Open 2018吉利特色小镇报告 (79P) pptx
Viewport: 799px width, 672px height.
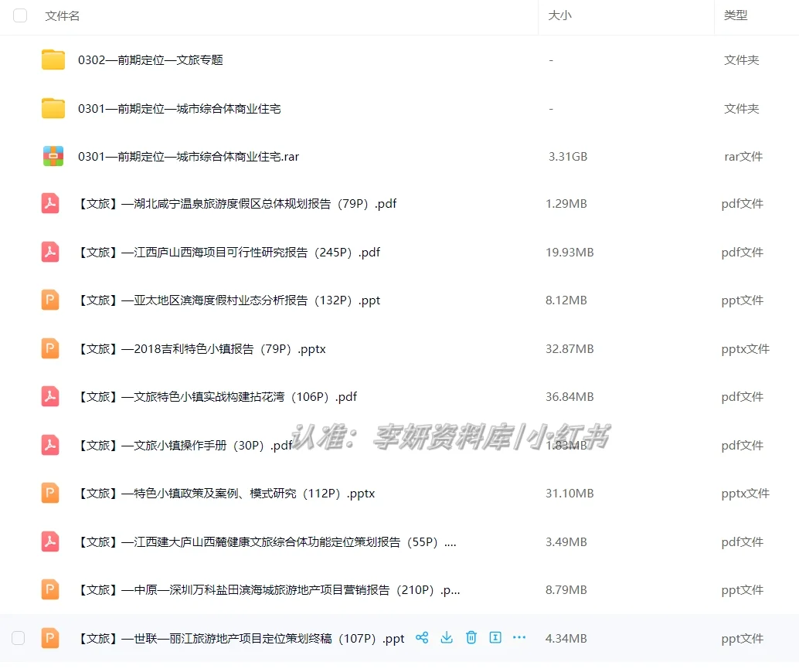click(201, 349)
